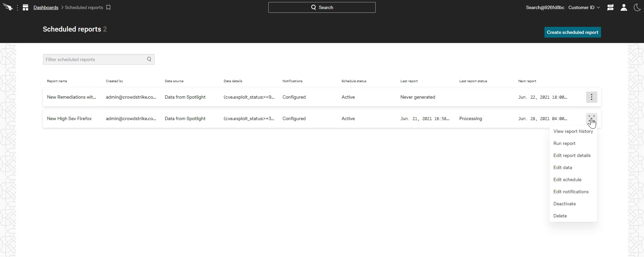Screen dimensions: 644x257
Task: Open the Dashboards breadcrumb link
Action: tap(46, 7)
